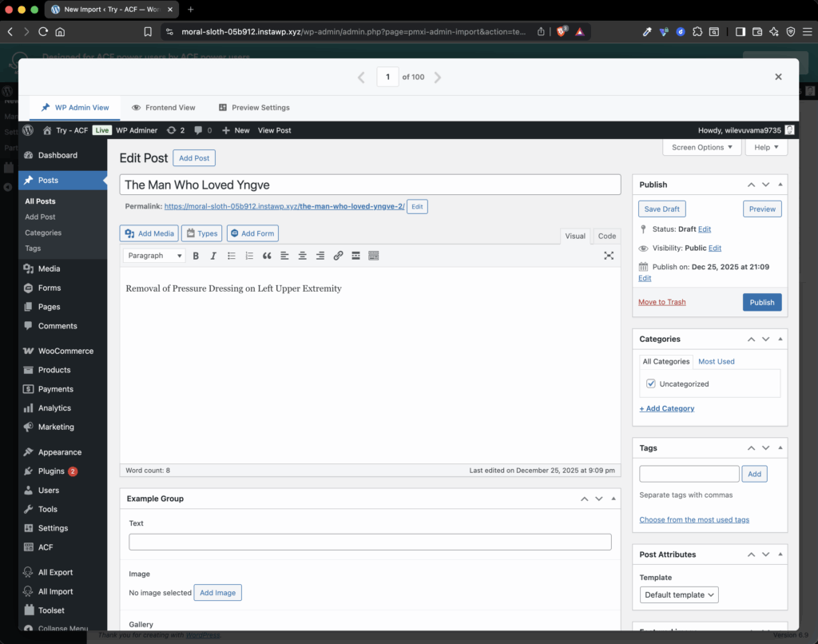Screen dimensions: 818x644
Task: Switch editor to Visual tab
Action: coord(575,236)
